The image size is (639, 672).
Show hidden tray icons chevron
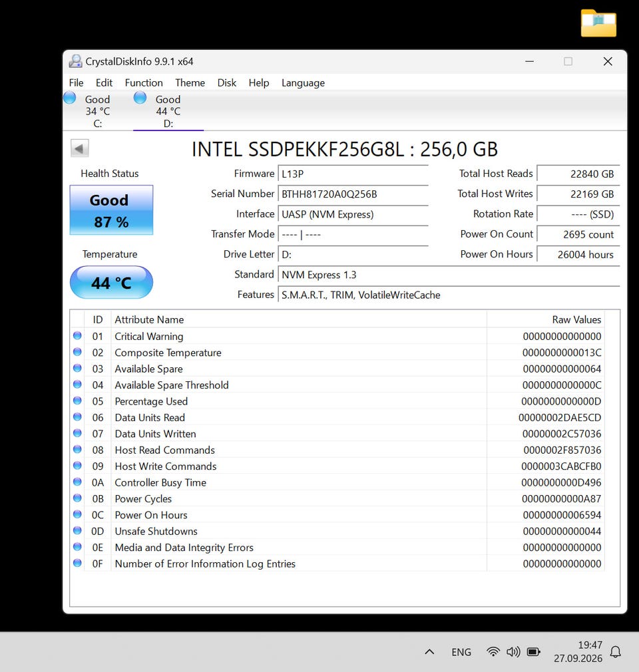[429, 652]
